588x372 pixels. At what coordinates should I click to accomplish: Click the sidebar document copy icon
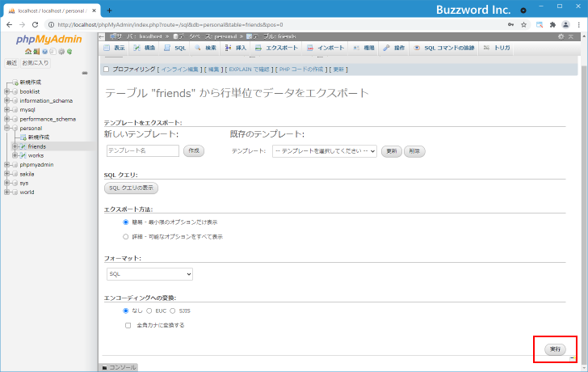click(52, 52)
